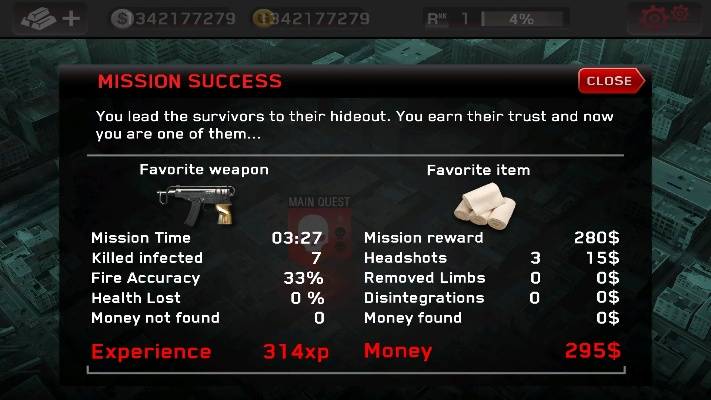
Task: Click the Mission Time 03:27 value
Action: pyautogui.click(x=297, y=238)
